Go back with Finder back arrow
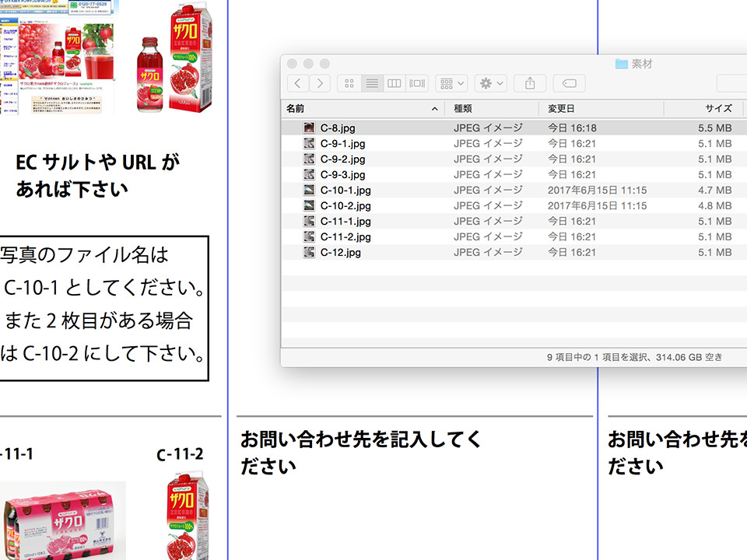 coord(298,83)
